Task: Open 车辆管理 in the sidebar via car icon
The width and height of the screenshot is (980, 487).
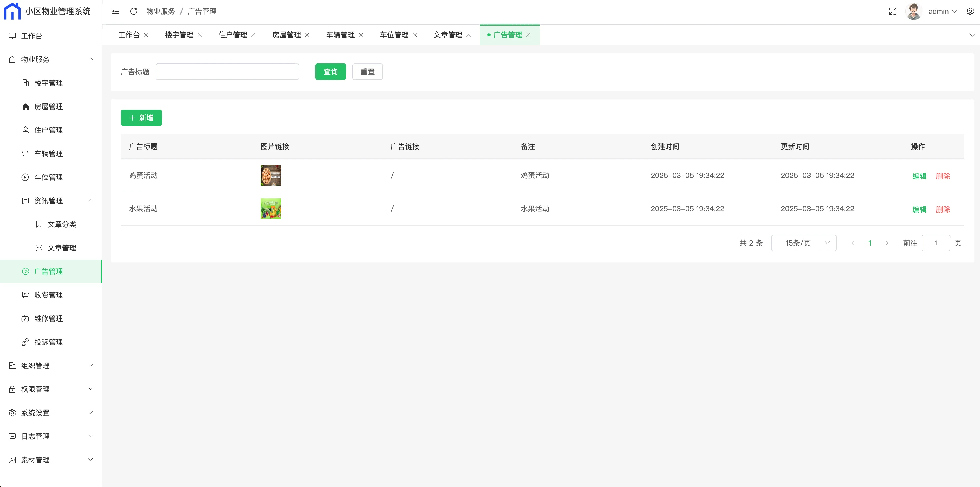Action: pos(25,154)
